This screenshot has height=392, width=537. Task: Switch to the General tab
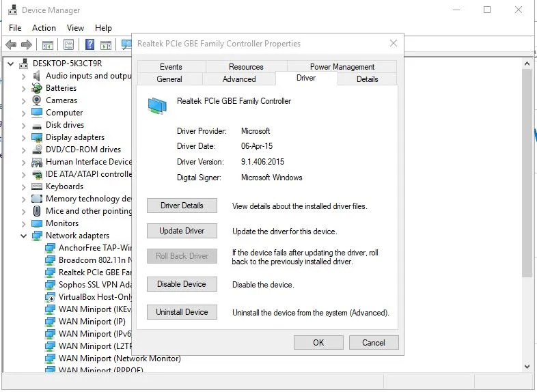[169, 79]
